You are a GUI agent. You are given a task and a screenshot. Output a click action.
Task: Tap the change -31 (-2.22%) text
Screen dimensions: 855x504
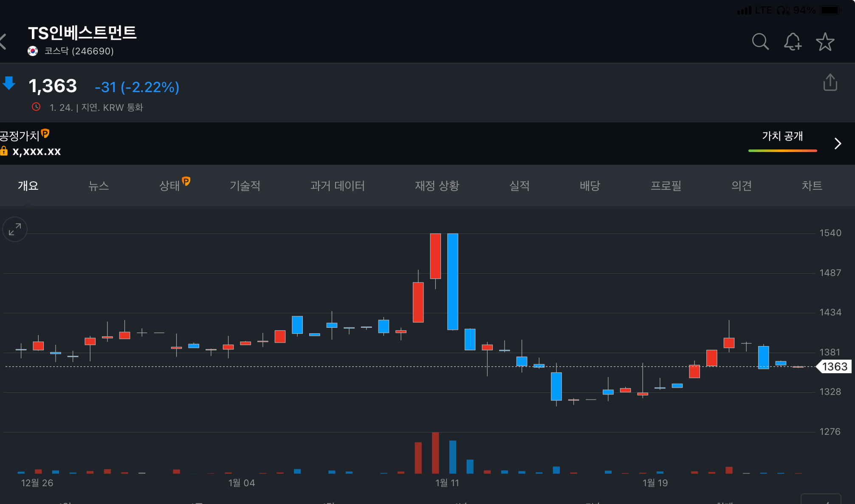(137, 87)
